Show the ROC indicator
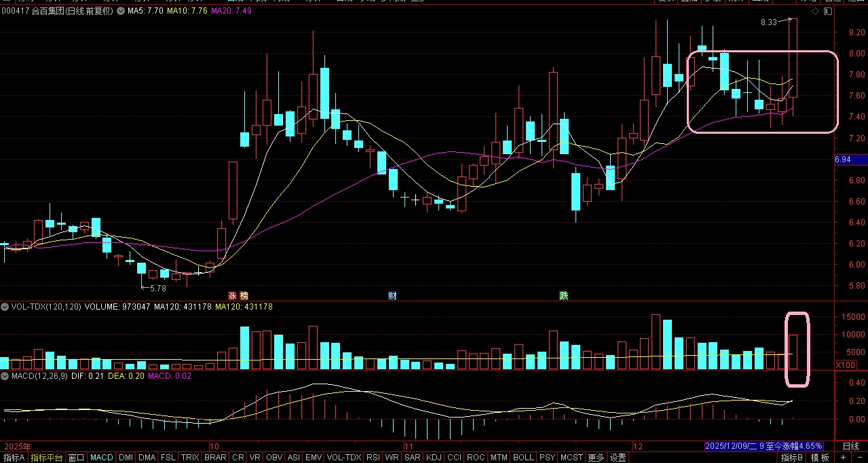The image size is (868, 463). click(x=476, y=458)
